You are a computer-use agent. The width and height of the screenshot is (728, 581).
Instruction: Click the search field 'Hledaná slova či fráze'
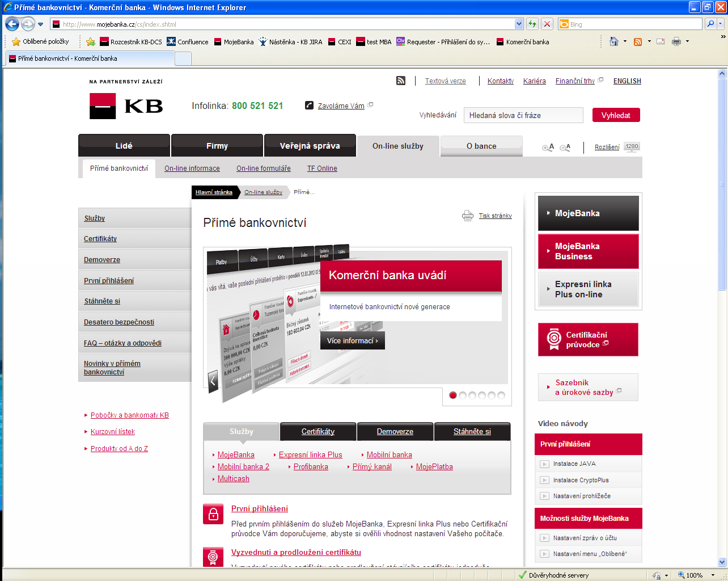(x=523, y=115)
